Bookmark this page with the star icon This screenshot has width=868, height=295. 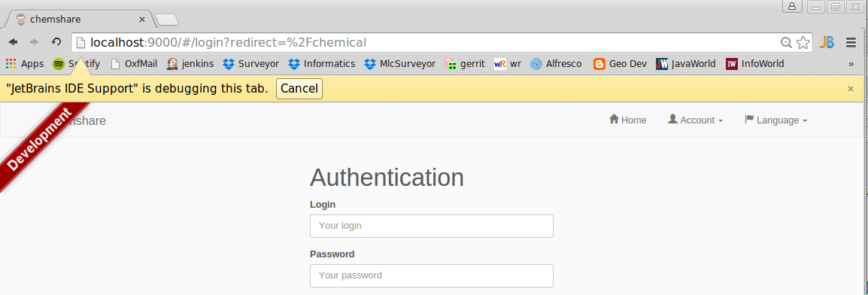point(803,43)
